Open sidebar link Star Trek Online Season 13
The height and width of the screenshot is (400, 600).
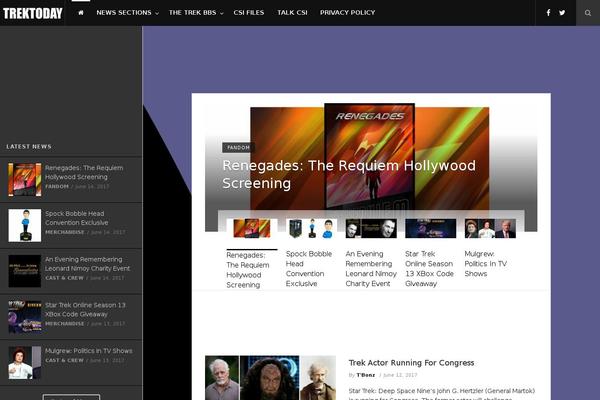(85, 309)
